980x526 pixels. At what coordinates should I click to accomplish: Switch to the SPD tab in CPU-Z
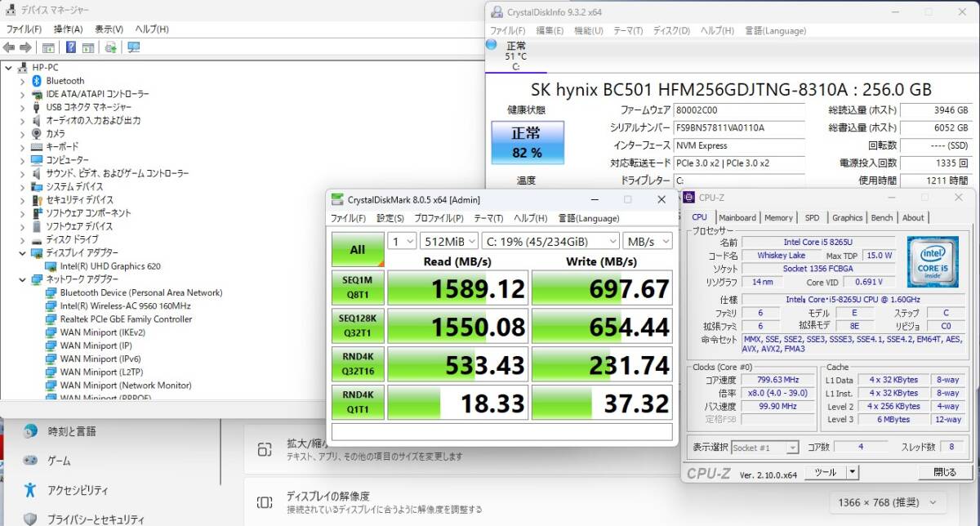coord(812,217)
